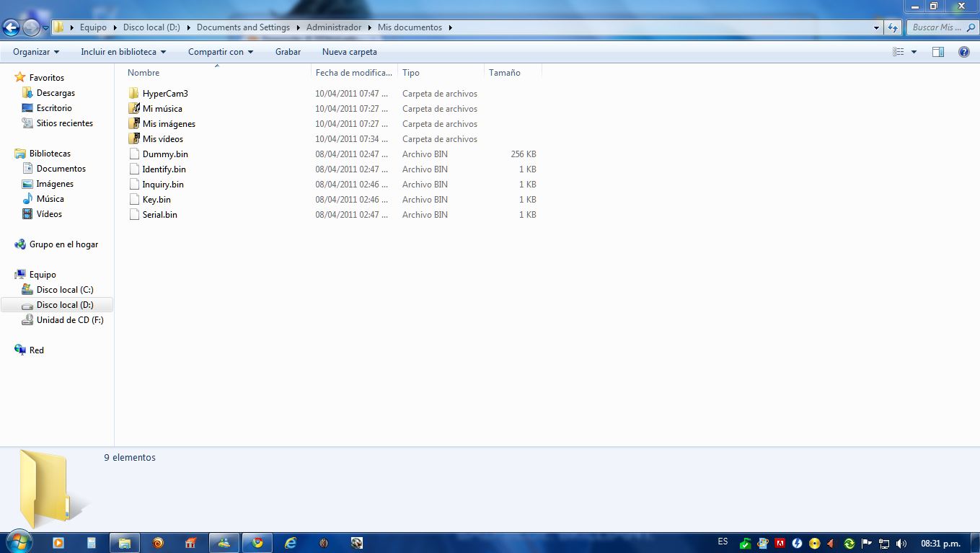Go to Documents and Settings breadcrumb
This screenshot has width=980, height=553.
[243, 27]
